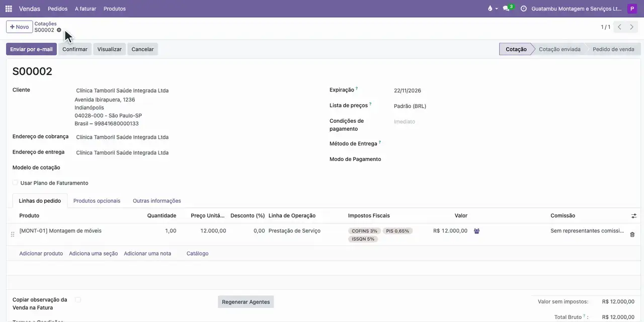Go back to Cotações breadcrumb
This screenshot has height=322, width=644.
tap(45, 24)
